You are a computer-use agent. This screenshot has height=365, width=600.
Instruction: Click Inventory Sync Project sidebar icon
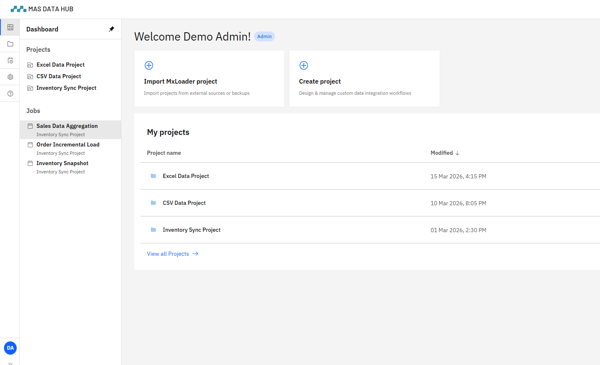point(30,88)
